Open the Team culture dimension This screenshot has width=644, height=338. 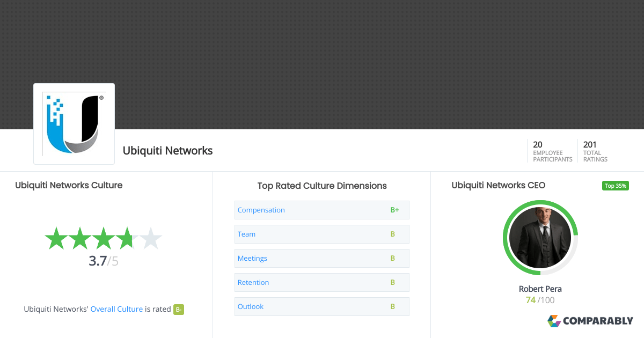tap(246, 234)
